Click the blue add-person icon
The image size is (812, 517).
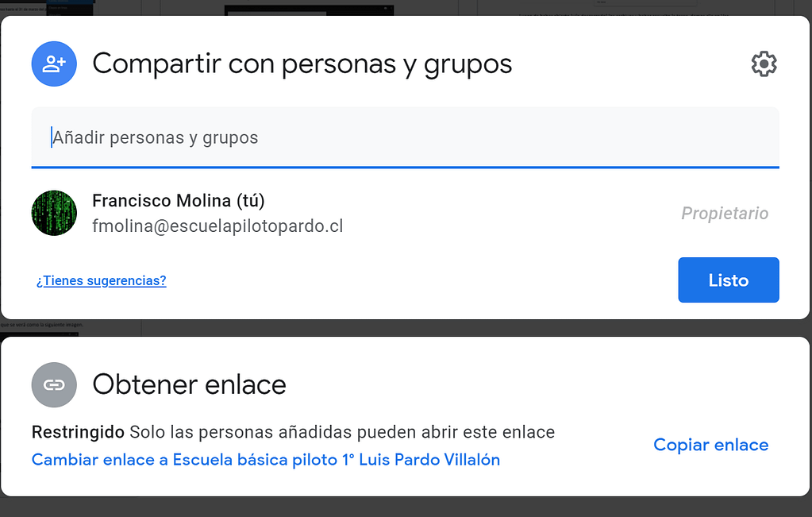pyautogui.click(x=54, y=64)
